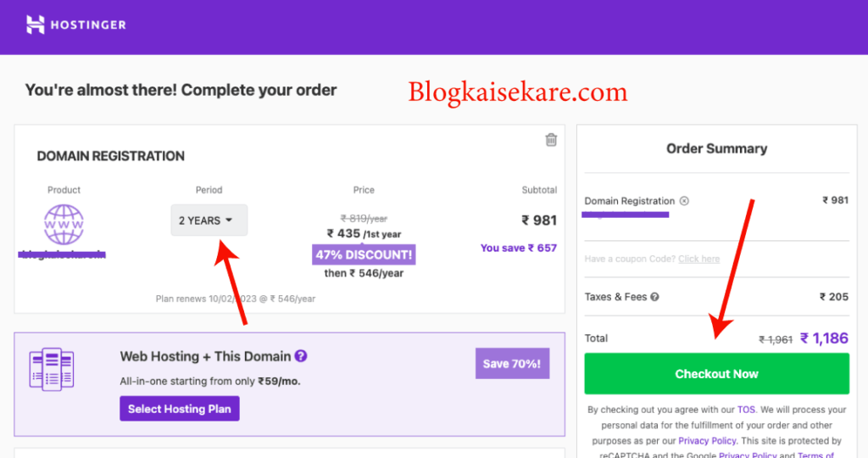Click the web hosting documents icon

(x=52, y=370)
